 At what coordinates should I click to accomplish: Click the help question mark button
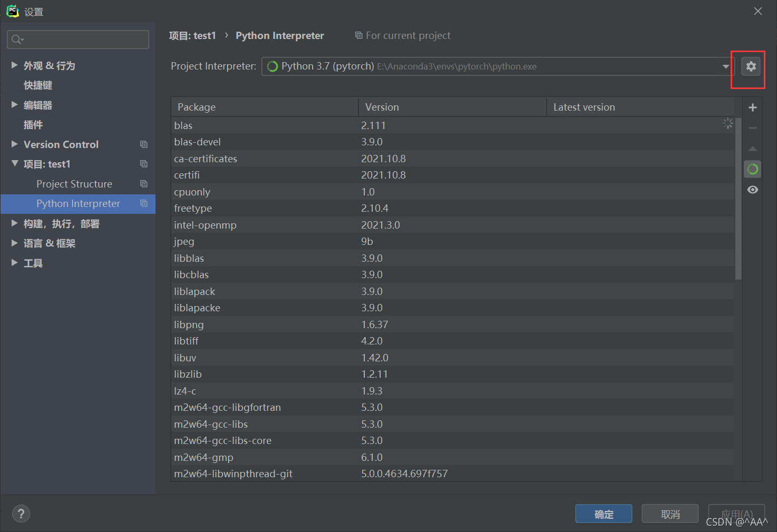click(x=21, y=514)
